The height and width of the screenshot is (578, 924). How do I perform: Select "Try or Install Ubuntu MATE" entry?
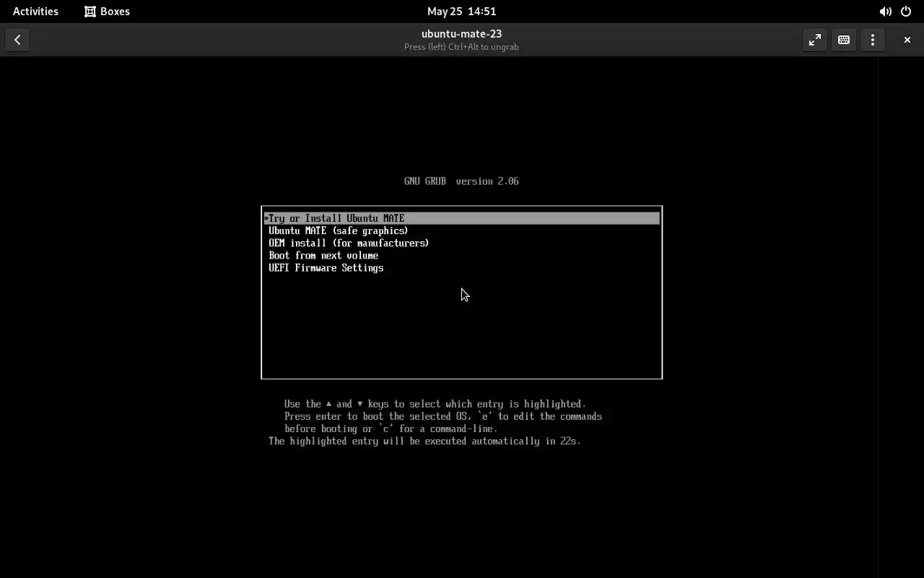click(461, 218)
